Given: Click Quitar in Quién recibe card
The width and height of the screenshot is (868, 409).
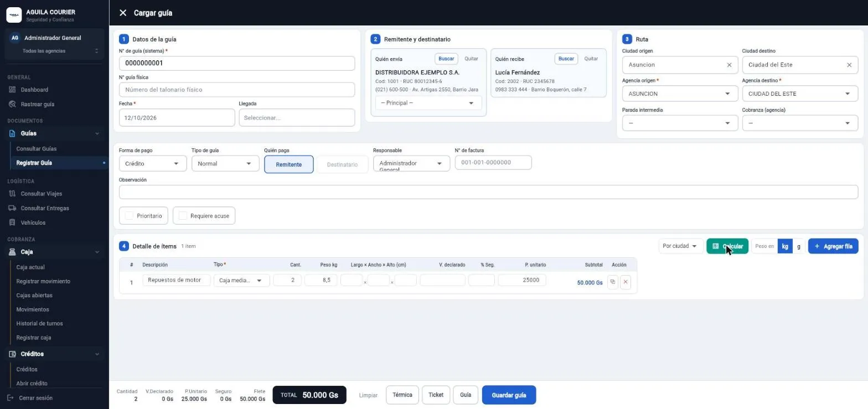Looking at the screenshot, I should point(591,59).
